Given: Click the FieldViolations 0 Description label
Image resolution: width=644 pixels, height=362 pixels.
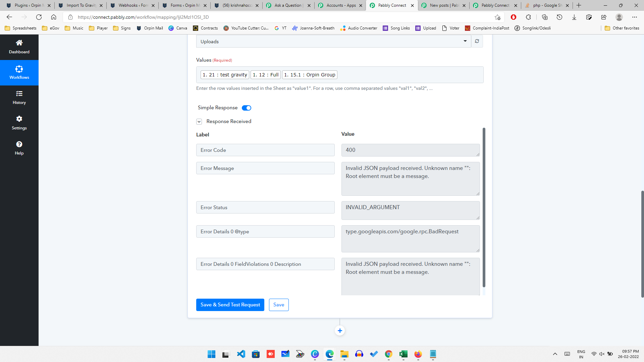Looking at the screenshot, I should pos(265,264).
